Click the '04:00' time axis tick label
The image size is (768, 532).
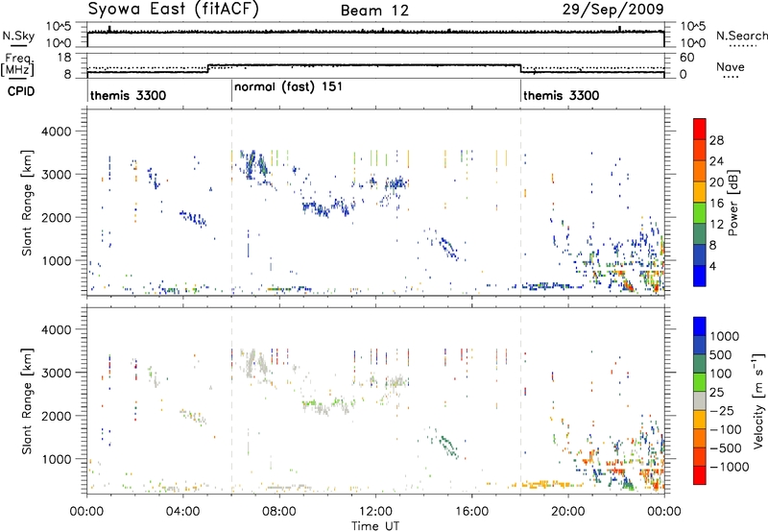(182, 512)
